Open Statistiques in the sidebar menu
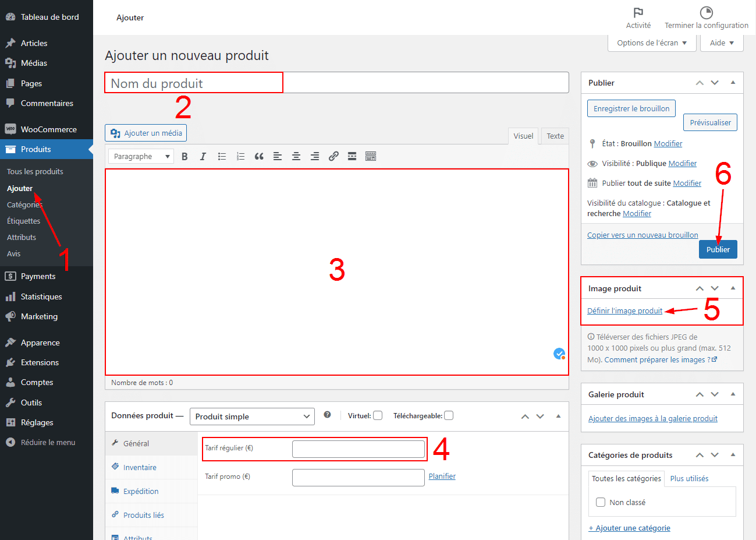 (41, 297)
